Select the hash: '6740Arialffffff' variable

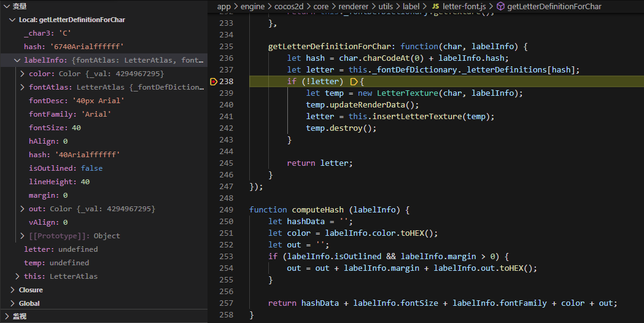tap(104, 47)
